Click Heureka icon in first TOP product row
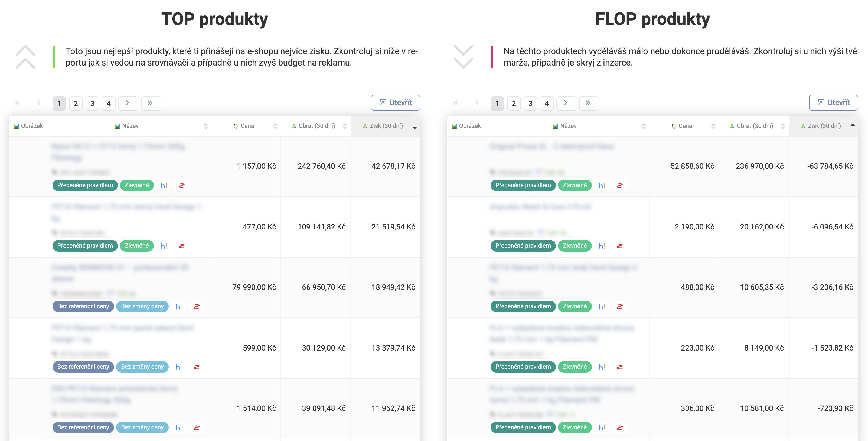Image resolution: width=868 pixels, height=441 pixels. (164, 186)
